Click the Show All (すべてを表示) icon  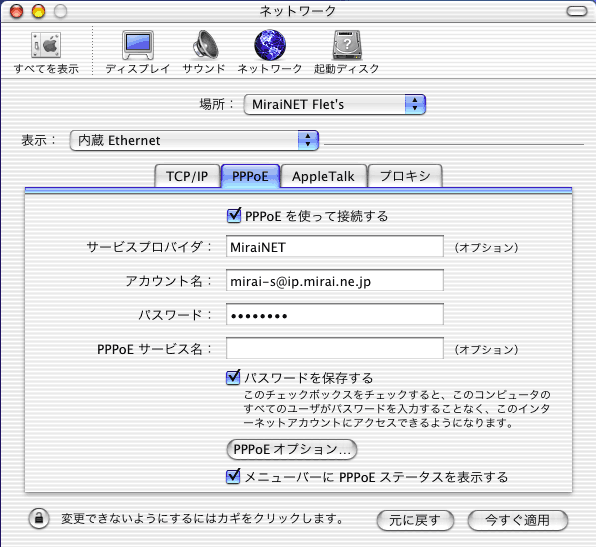[x=46, y=45]
